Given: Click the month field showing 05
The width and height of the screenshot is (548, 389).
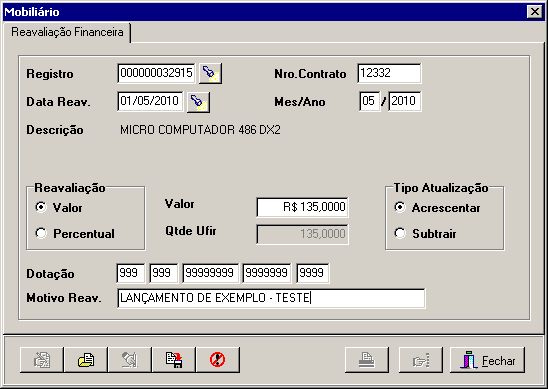Looking at the screenshot, I should pos(370,101).
